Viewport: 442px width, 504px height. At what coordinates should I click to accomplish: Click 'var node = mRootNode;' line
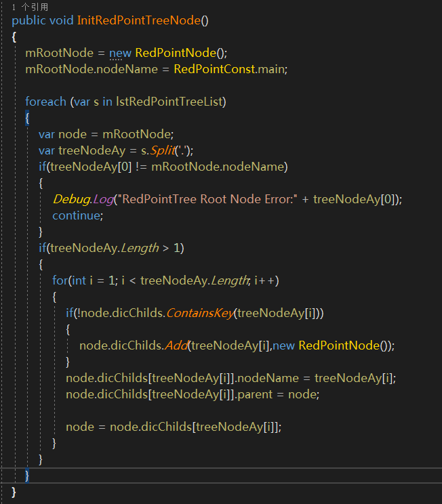point(106,134)
